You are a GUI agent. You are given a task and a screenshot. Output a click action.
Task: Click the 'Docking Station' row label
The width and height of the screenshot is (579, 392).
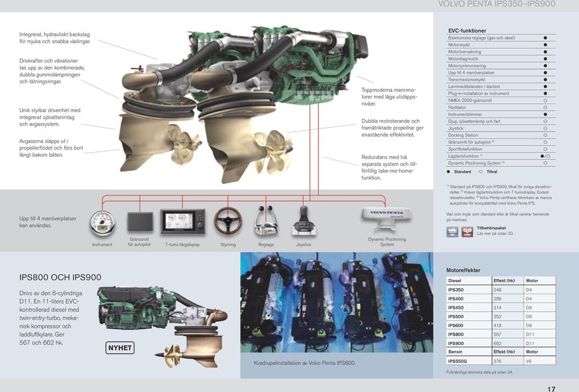tap(463, 135)
